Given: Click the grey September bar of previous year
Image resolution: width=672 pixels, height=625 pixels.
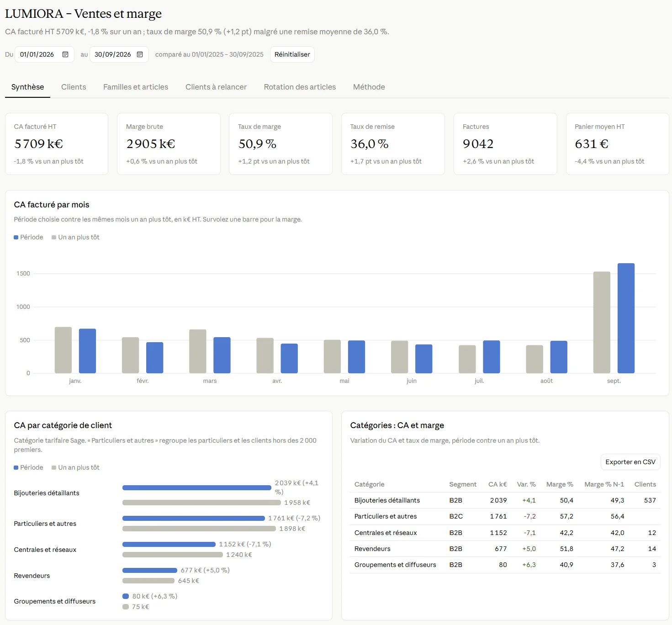Looking at the screenshot, I should [602, 323].
